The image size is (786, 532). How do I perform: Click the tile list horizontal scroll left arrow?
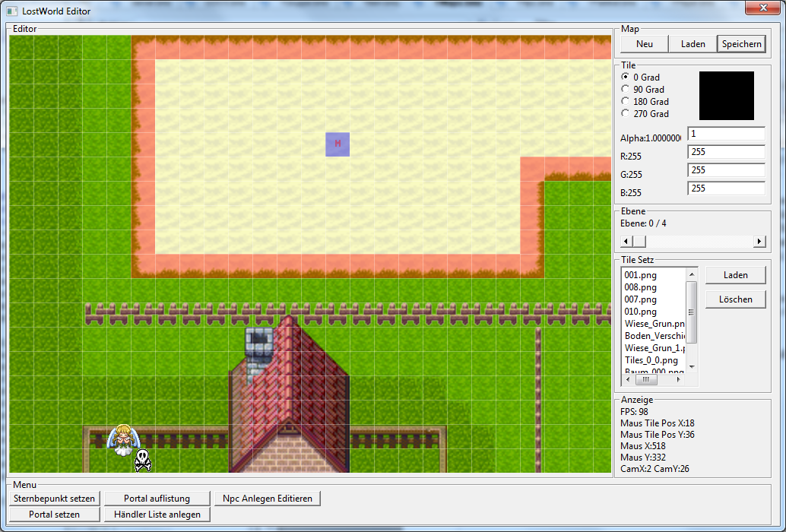(628, 380)
